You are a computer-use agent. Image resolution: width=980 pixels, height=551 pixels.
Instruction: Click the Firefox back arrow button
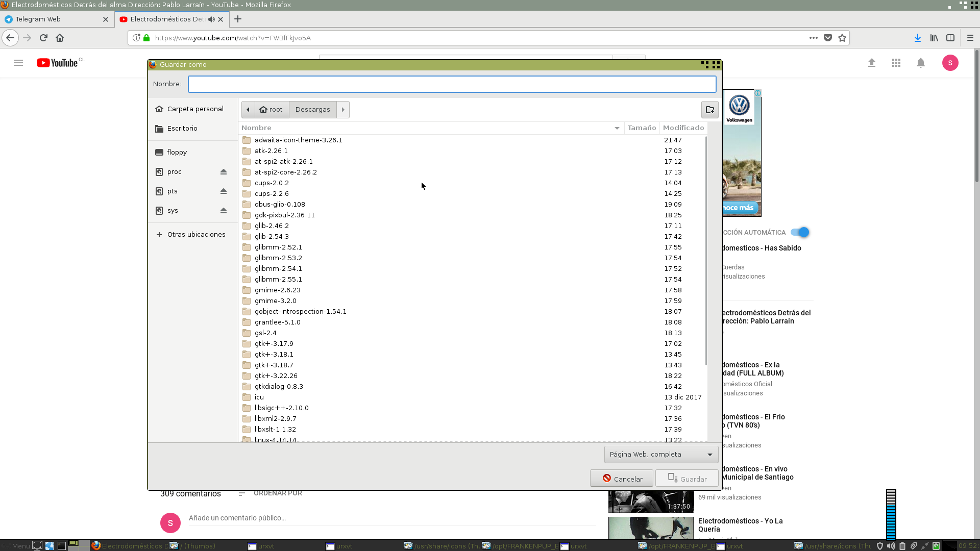pyautogui.click(x=10, y=38)
